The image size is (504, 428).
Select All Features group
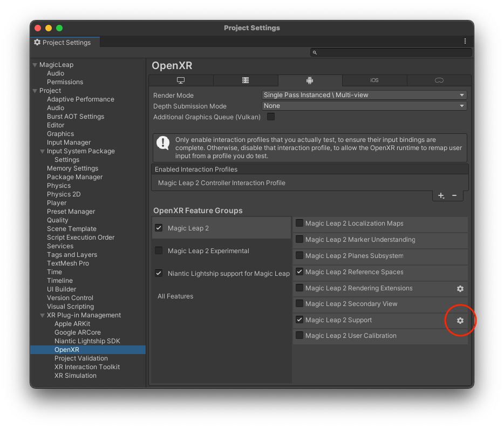175,296
